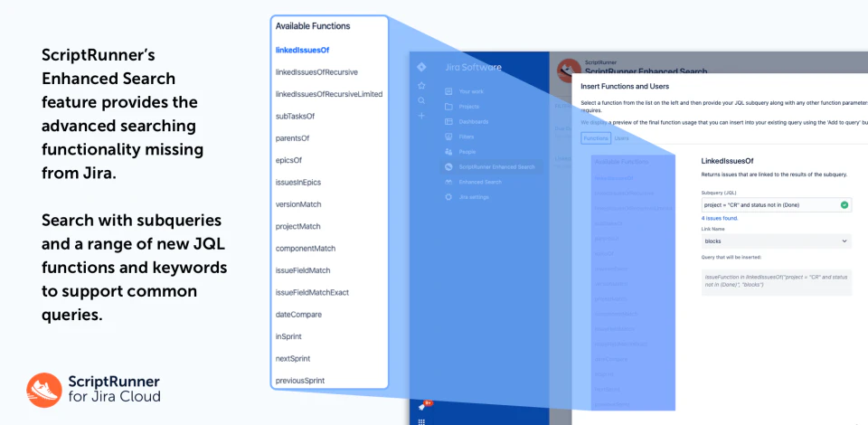Click the ScriptRunner Enhanced Search sidebar icon
Viewport: 868px width, 425px height.
pos(448,166)
